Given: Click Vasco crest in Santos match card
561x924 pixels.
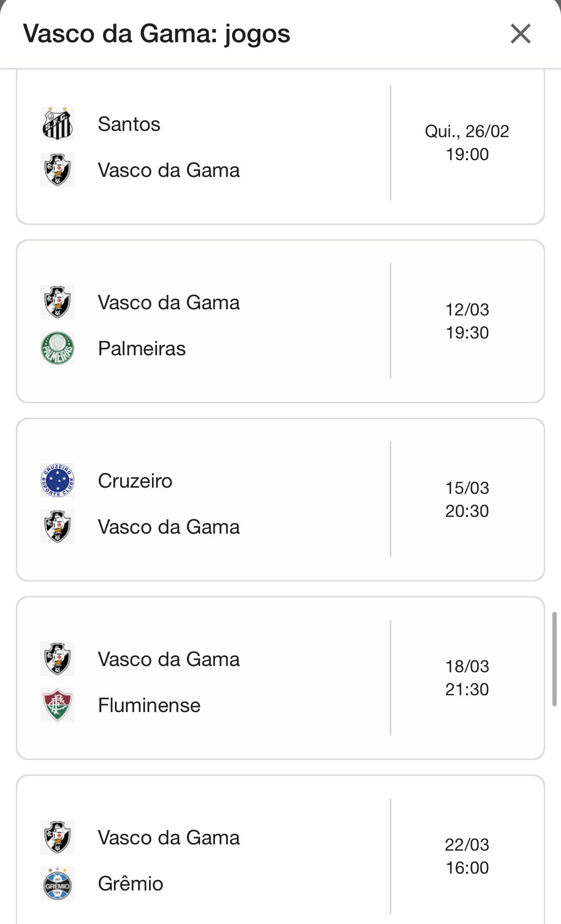Looking at the screenshot, I should [58, 170].
